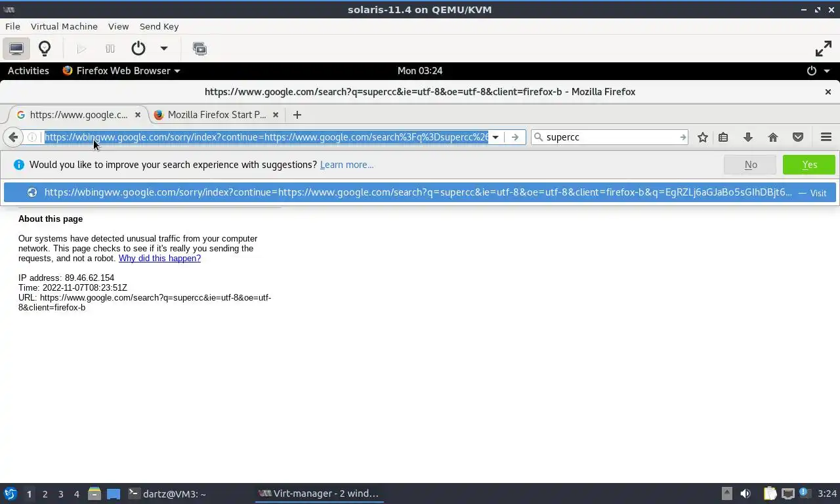Open the Why did this happen link
840x504 pixels.
click(159, 259)
